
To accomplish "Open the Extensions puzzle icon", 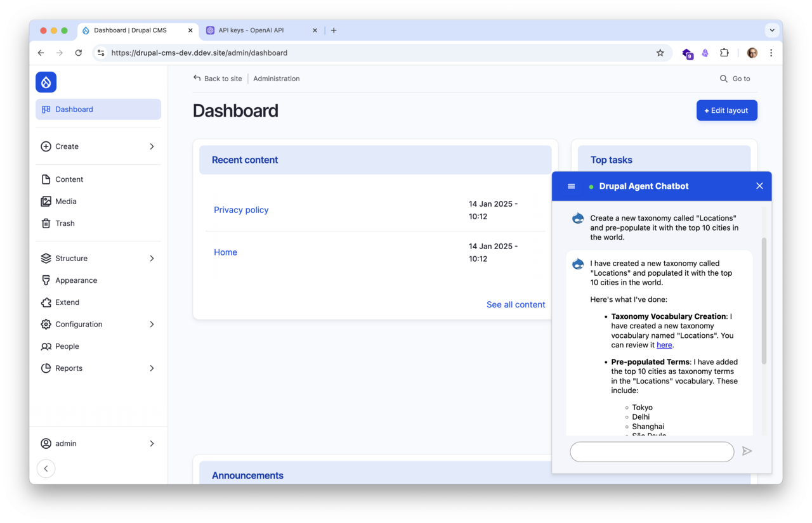I will click(x=724, y=53).
